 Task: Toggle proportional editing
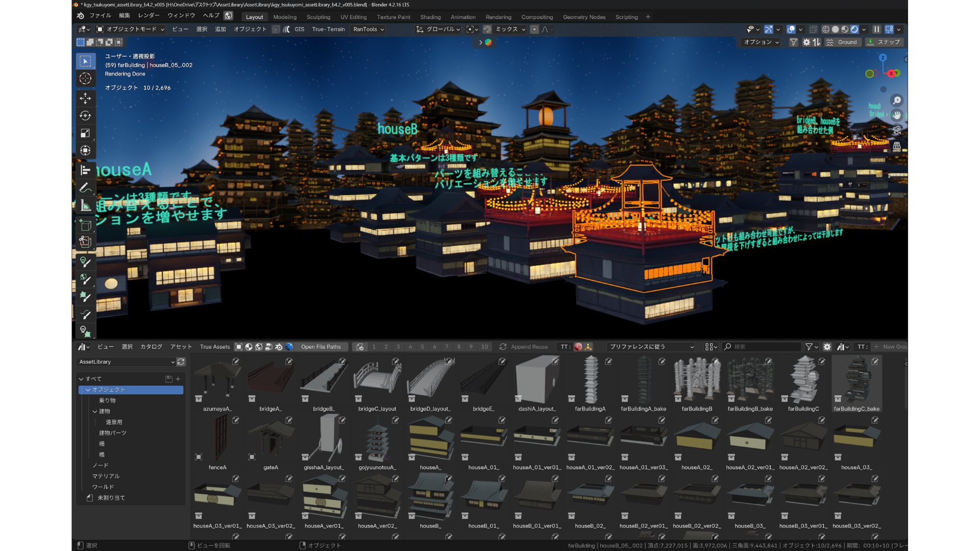pos(534,30)
